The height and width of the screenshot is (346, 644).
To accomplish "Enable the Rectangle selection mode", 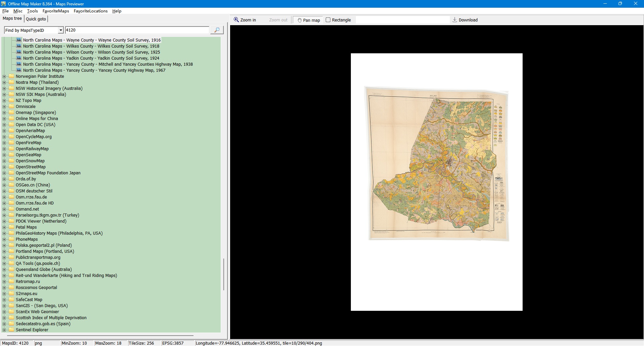I will [x=338, y=20].
